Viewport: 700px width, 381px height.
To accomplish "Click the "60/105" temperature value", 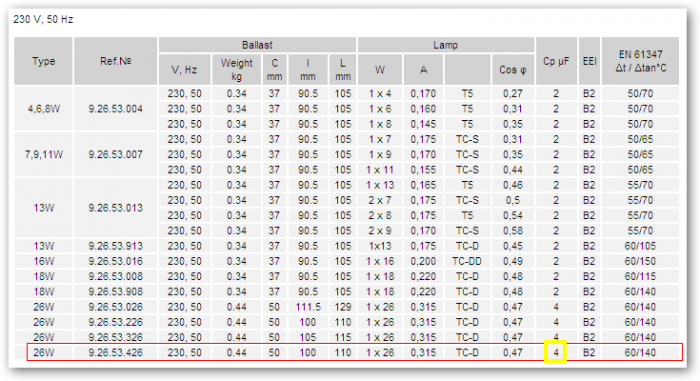I will click(640, 246).
